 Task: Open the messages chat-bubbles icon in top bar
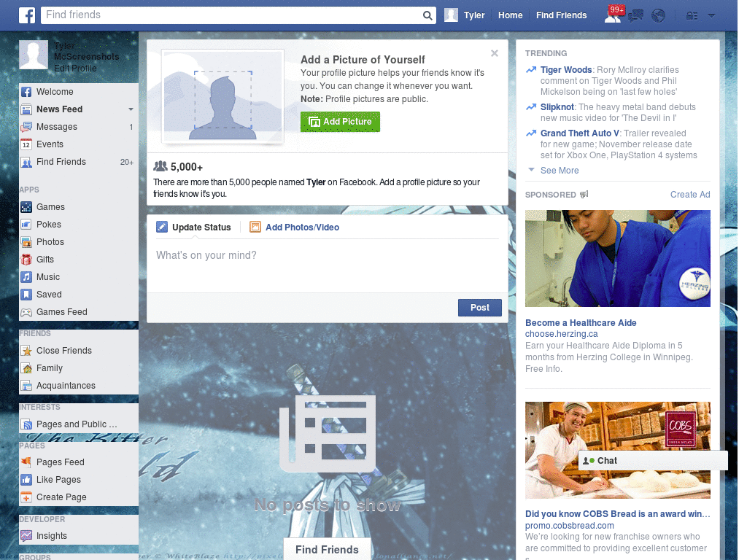(636, 16)
